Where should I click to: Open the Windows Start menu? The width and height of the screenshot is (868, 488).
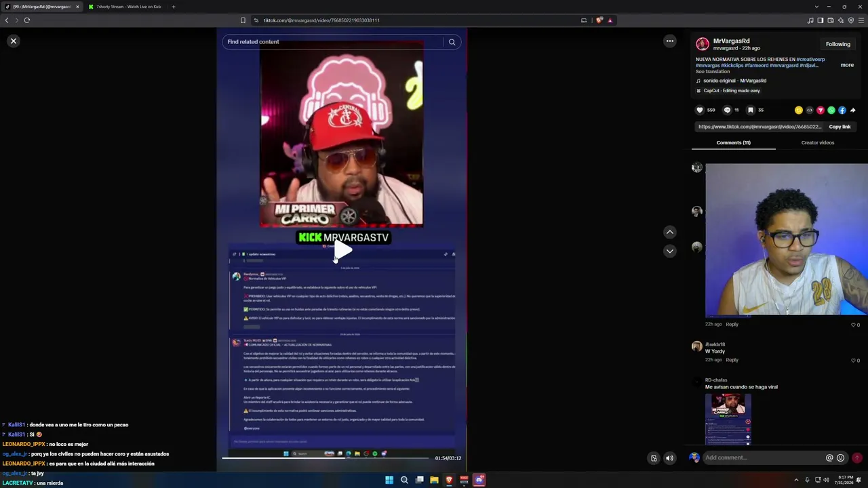tap(389, 481)
